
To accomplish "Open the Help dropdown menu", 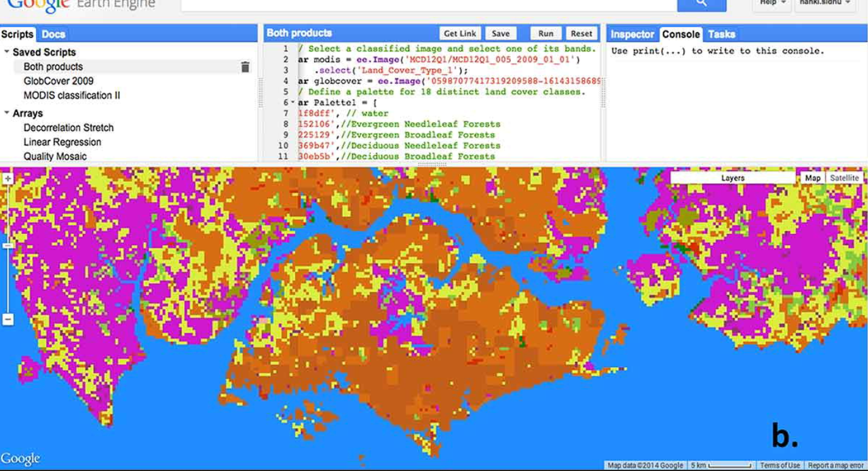I will point(773,4).
